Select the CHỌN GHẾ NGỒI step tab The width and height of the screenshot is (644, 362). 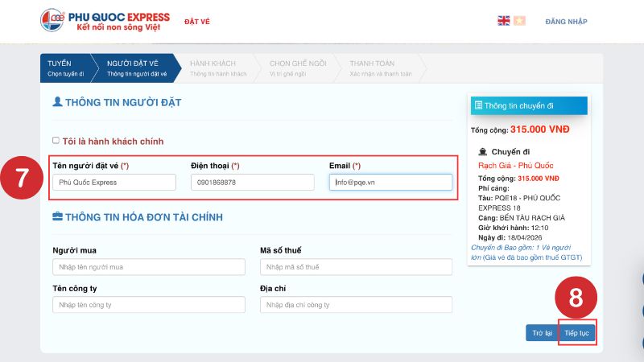297,68
